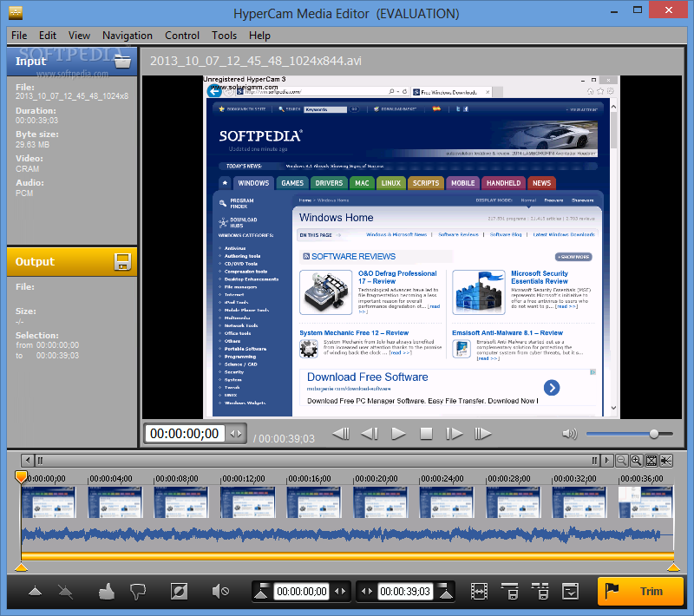Click the film strip join icon
Screen dimensions: 694x616
point(479,591)
